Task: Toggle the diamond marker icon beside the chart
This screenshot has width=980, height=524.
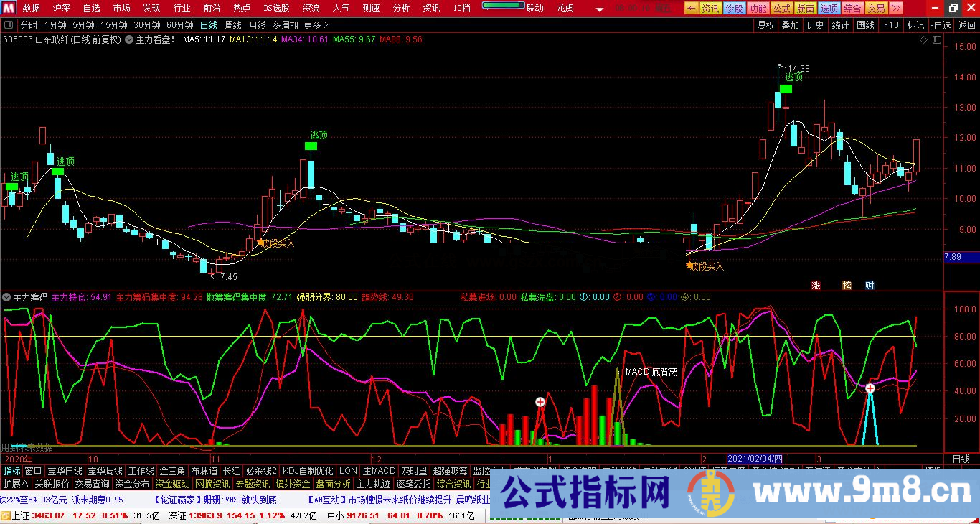Action: tap(924, 41)
